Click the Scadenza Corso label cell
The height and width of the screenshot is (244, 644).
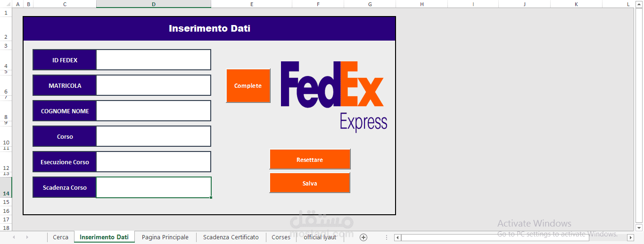(65, 187)
